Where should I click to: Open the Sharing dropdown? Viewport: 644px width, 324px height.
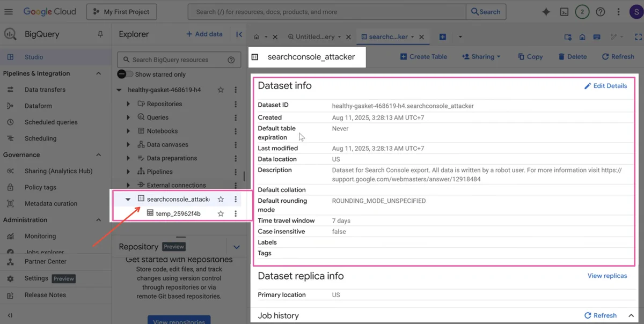point(481,56)
